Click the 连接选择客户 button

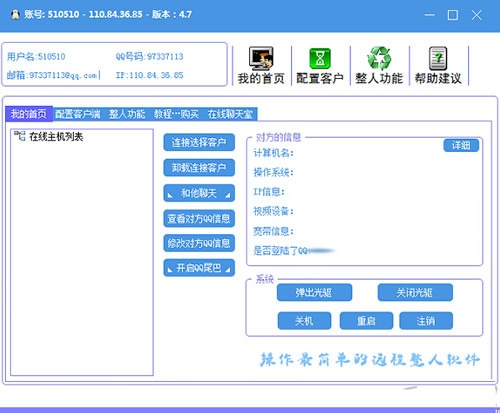(199, 143)
